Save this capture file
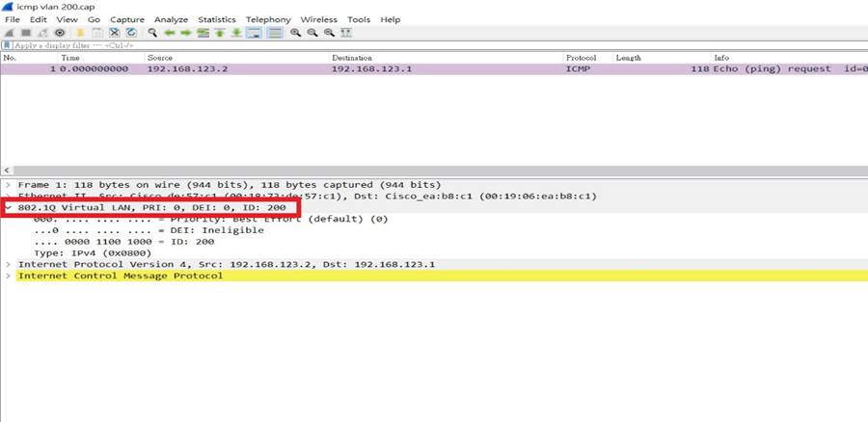Screen dimensions: 868x422 (96, 33)
